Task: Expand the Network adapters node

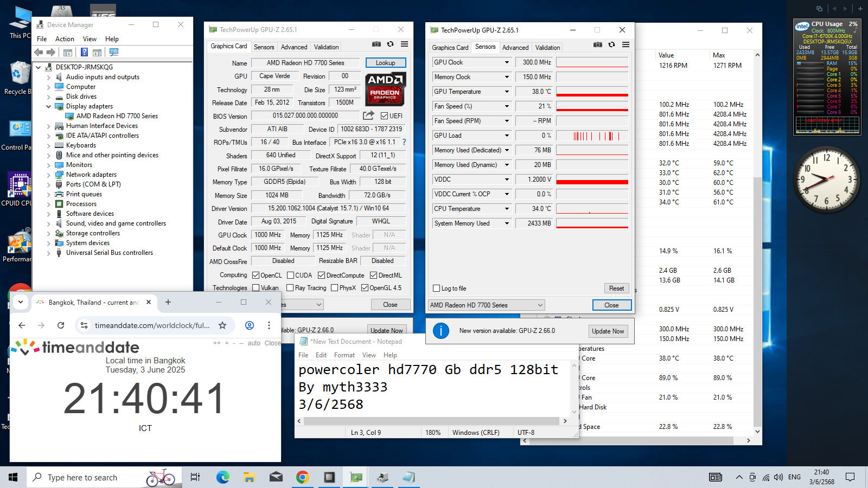Action: [x=48, y=175]
